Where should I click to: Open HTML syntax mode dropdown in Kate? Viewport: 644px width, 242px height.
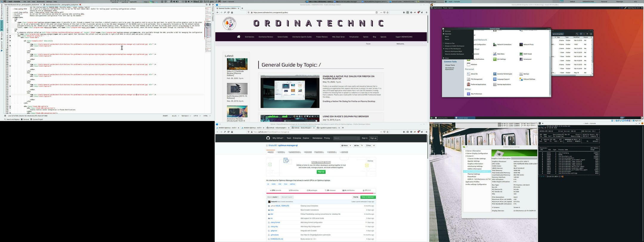(x=207, y=116)
